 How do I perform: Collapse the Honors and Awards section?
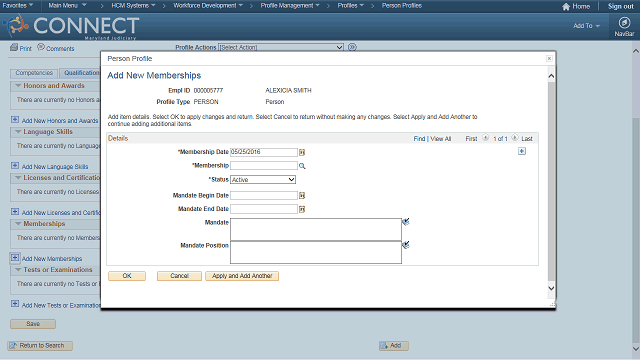click(x=18, y=86)
